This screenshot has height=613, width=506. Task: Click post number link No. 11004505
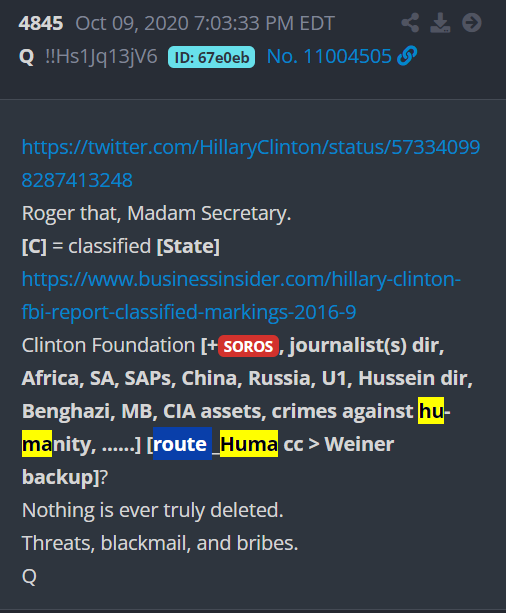coord(329,56)
